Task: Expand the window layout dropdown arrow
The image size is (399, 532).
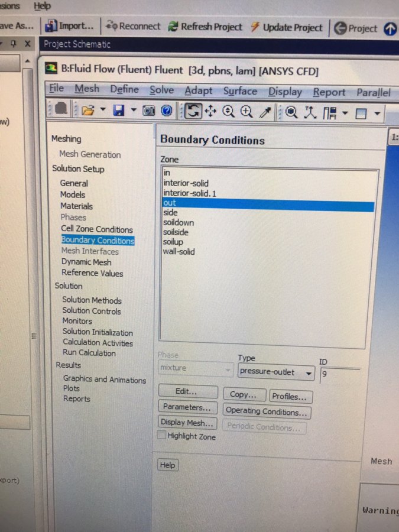Action: (345, 113)
